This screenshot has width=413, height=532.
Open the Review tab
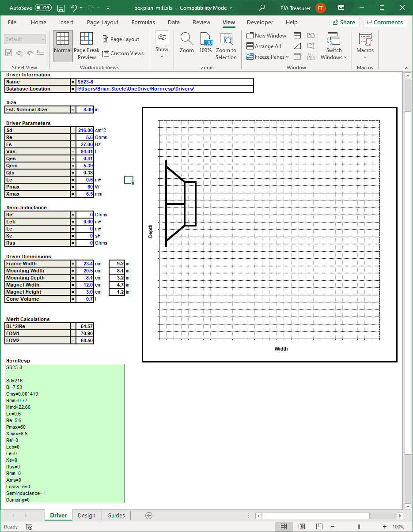coord(201,22)
